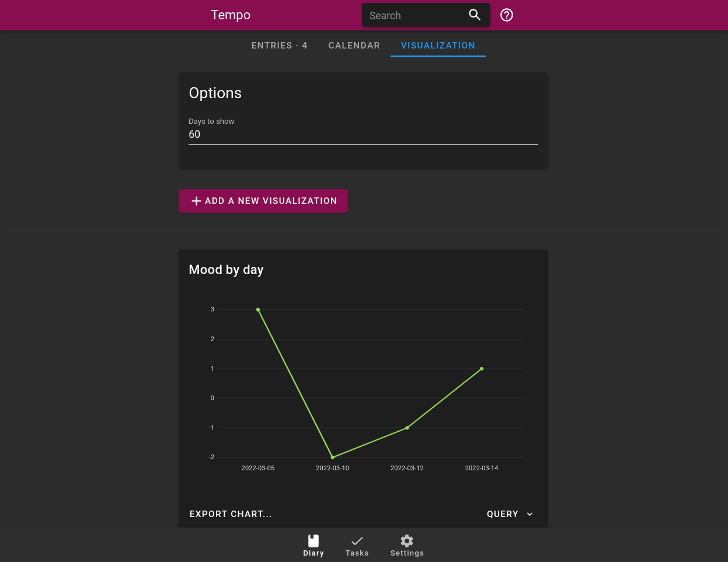This screenshot has height=562, width=728.
Task: Select data point for 2022-03-05
Action: pos(258,310)
